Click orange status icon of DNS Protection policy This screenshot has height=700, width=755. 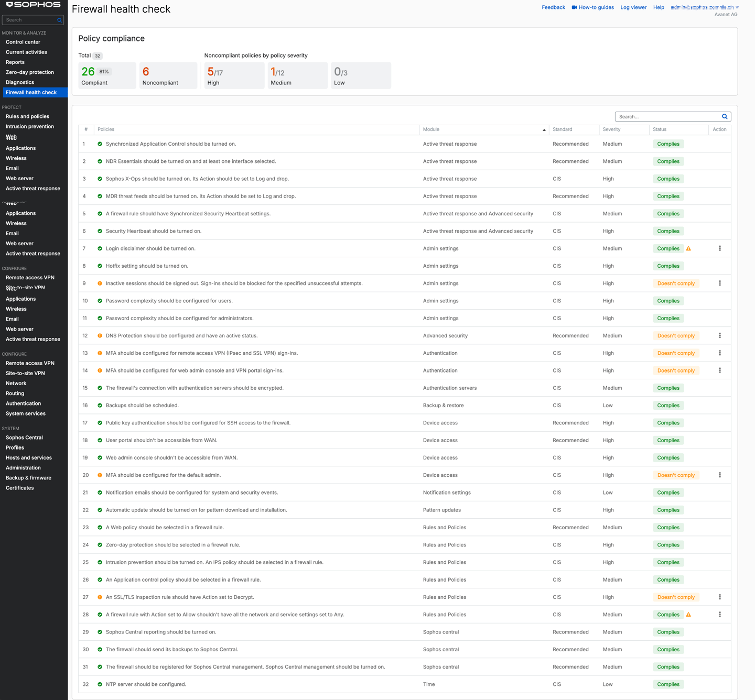(x=100, y=336)
